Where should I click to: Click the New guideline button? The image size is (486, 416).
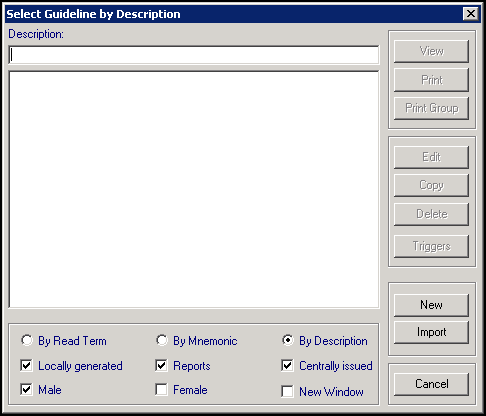click(431, 305)
